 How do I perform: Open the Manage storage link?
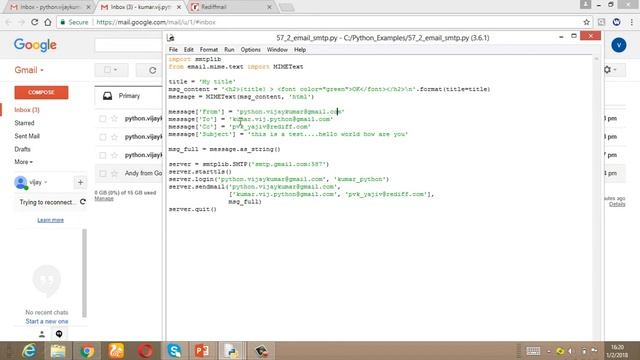point(104,198)
